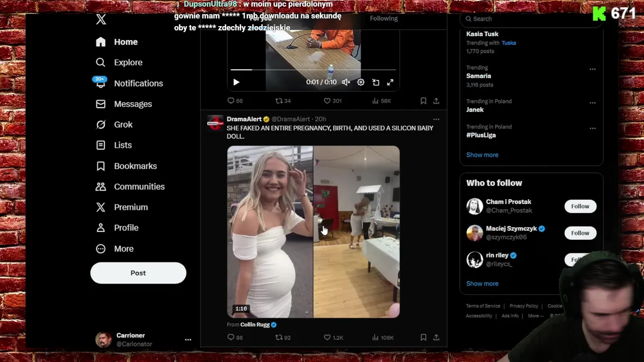Play the top video
The width and height of the screenshot is (644, 362).
(236, 82)
